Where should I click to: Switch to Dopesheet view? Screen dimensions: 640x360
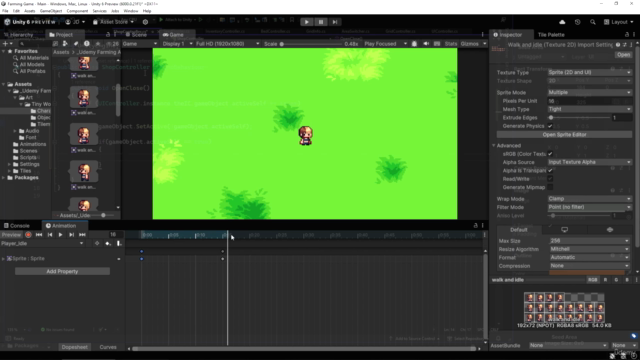pyautogui.click(x=74, y=347)
